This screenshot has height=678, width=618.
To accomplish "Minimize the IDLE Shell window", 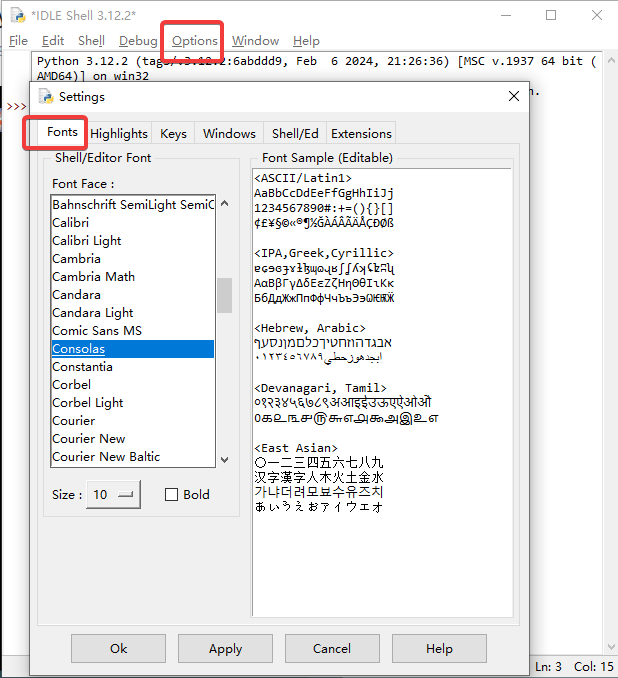I will [506, 16].
